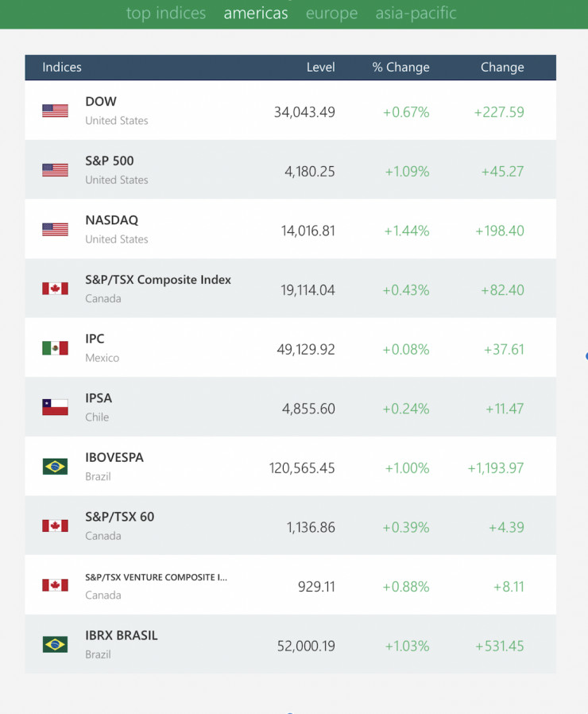Click the Brazil flag icon beside IBOVESPA
This screenshot has width=588, height=714.
55,467
